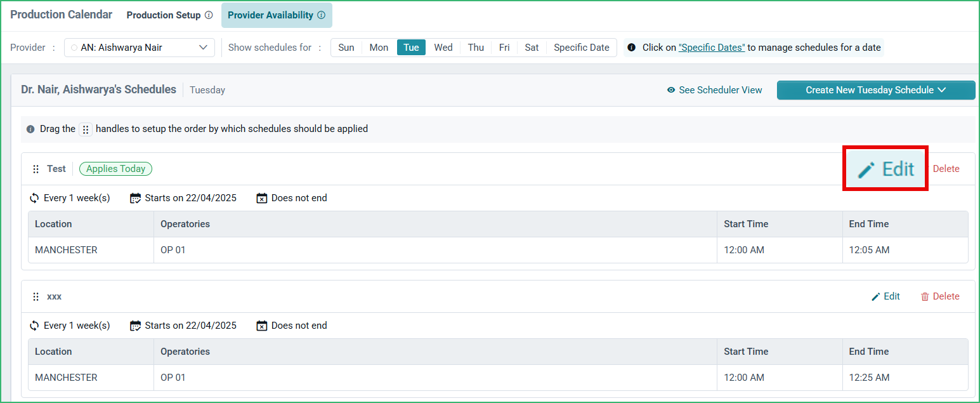Expand Create New Tuesday Schedule menu

876,90
